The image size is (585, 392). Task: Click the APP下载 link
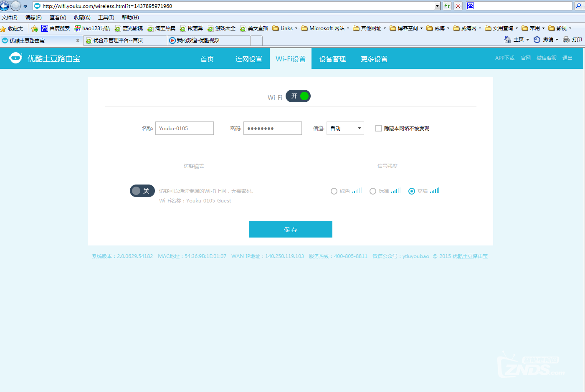pos(505,58)
